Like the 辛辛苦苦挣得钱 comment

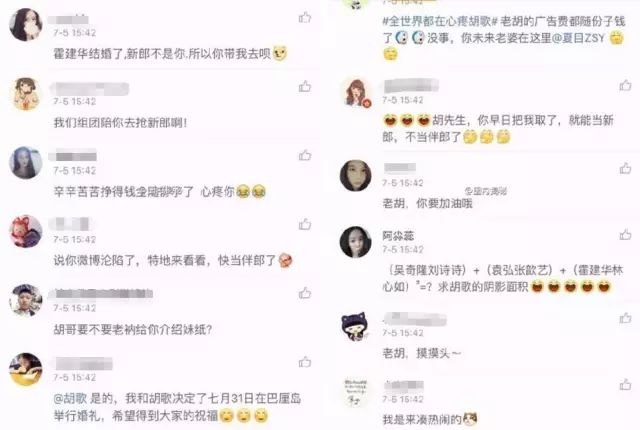pos(305,155)
